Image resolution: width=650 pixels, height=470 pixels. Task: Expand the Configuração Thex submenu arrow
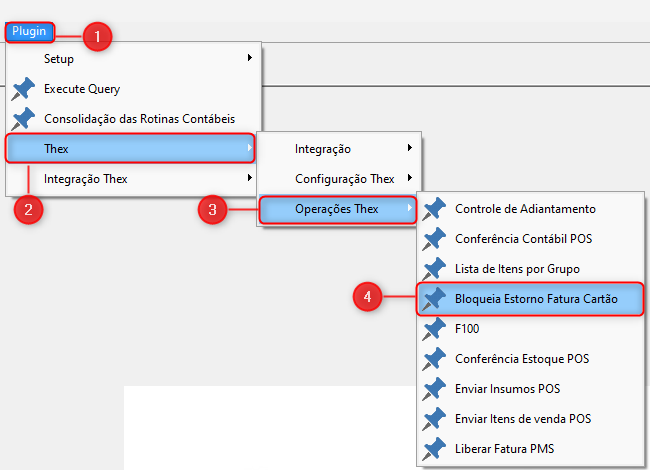[409, 179]
